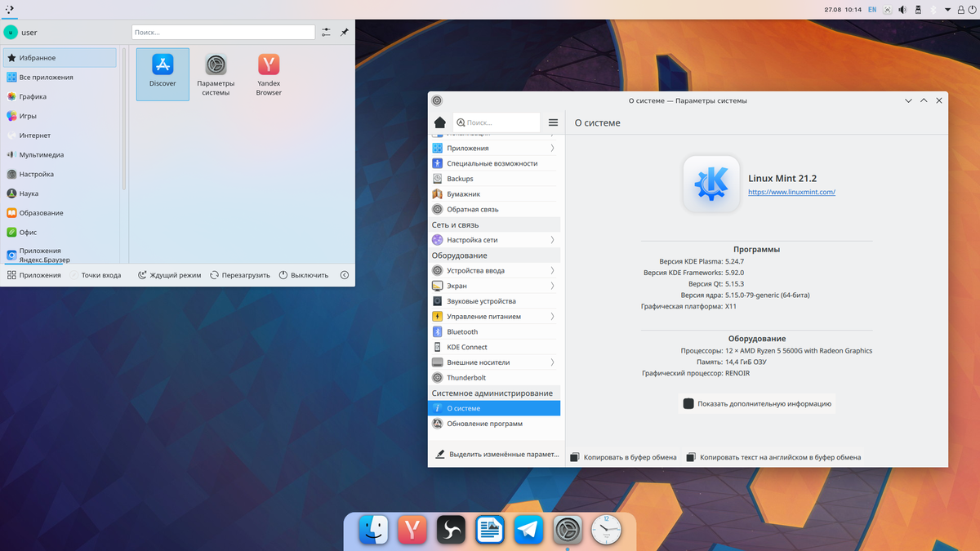Open the document writer app in dock

tap(490, 531)
